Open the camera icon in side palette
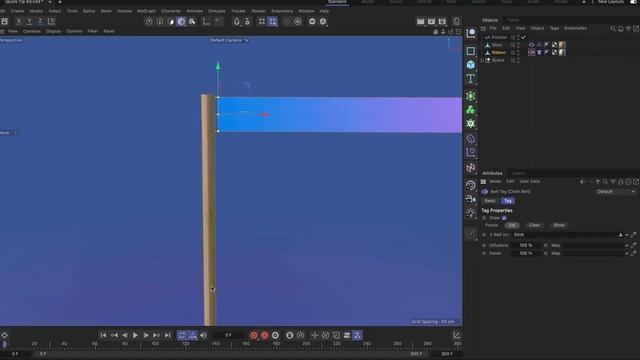The height and width of the screenshot is (360, 640). coord(471,199)
